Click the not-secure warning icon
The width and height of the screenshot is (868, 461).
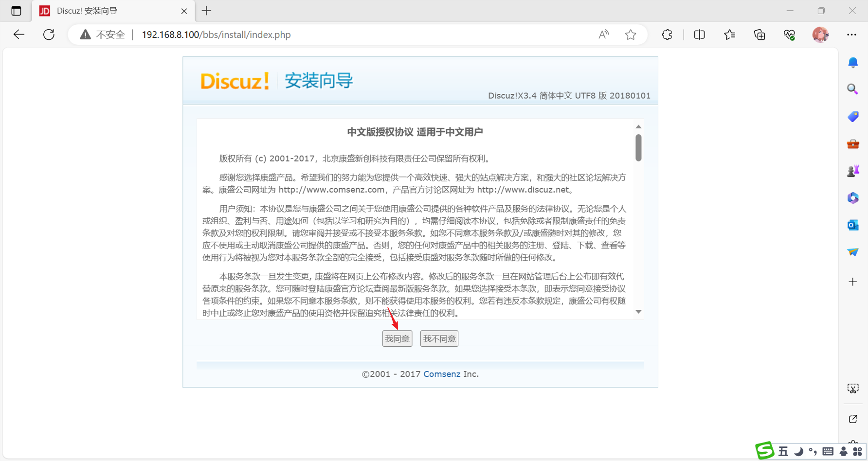tap(85, 35)
